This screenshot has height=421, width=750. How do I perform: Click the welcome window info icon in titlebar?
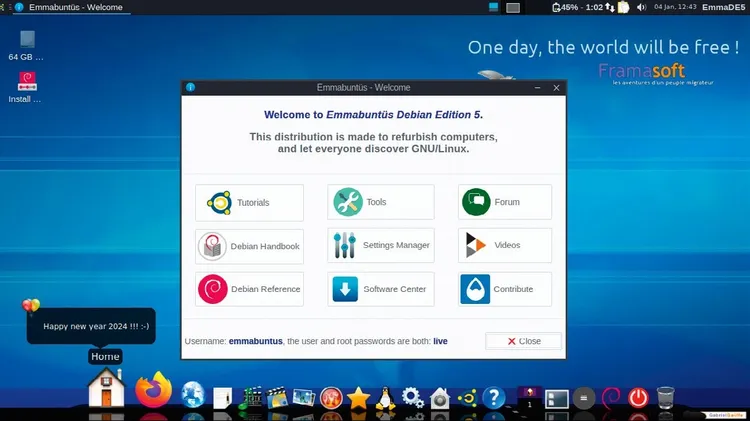190,88
